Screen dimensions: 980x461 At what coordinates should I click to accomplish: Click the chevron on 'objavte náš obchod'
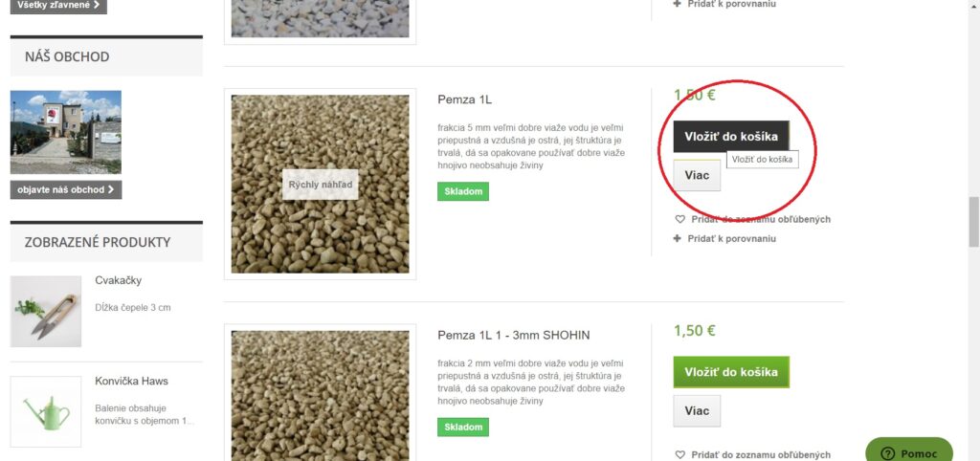(x=111, y=189)
